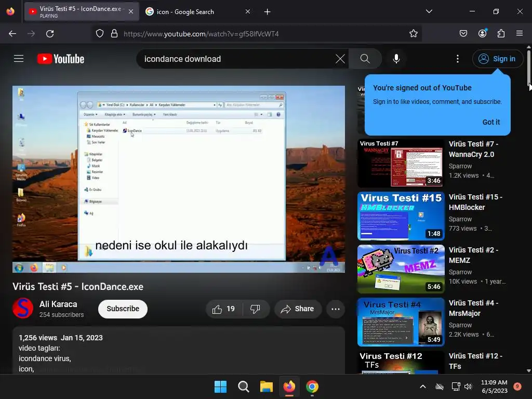The height and width of the screenshot is (399, 532).
Task: Dismiss the popup with Got it
Action: (491, 122)
